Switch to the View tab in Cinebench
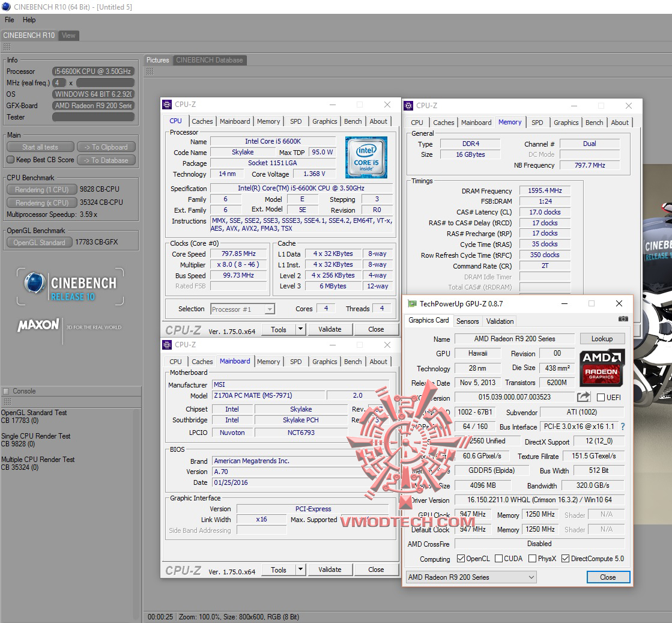Viewport: 672px width, 623px height. (x=68, y=35)
